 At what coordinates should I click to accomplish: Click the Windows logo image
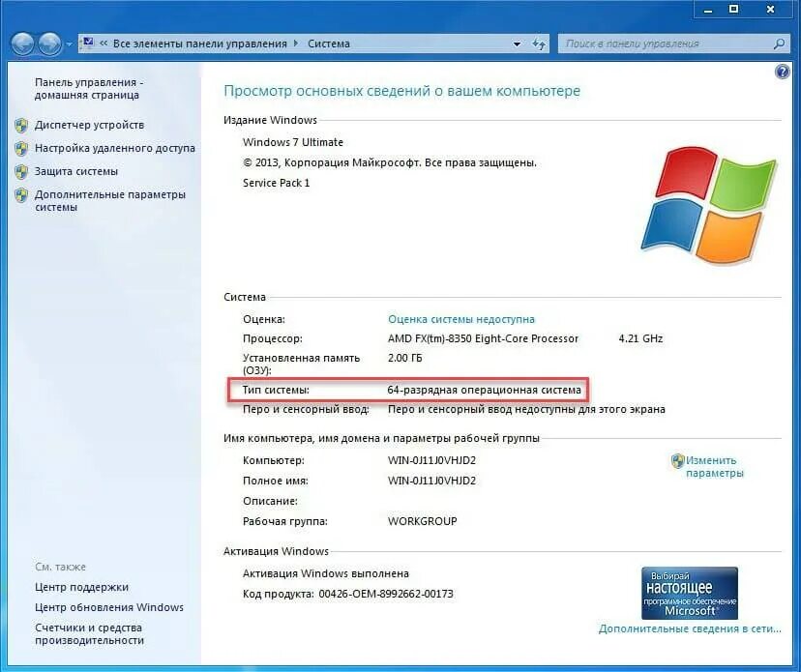click(x=709, y=205)
